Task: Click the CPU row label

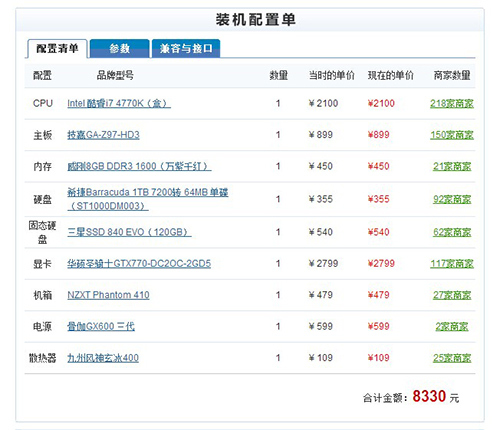Action: tap(43, 103)
